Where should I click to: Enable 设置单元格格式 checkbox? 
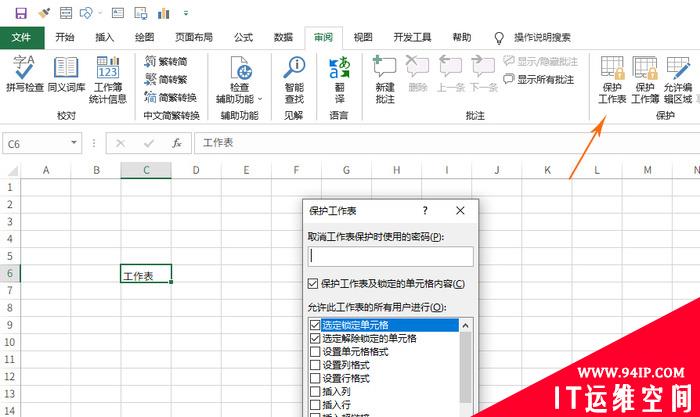(315, 352)
